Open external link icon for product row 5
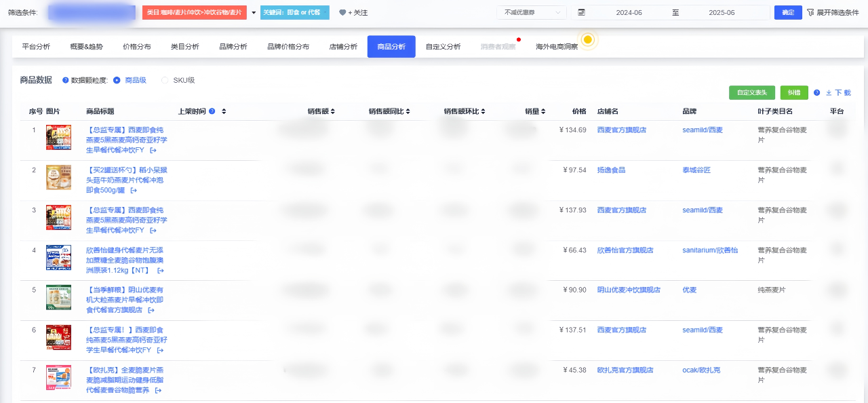Image resolution: width=868 pixels, height=403 pixels. point(151,310)
